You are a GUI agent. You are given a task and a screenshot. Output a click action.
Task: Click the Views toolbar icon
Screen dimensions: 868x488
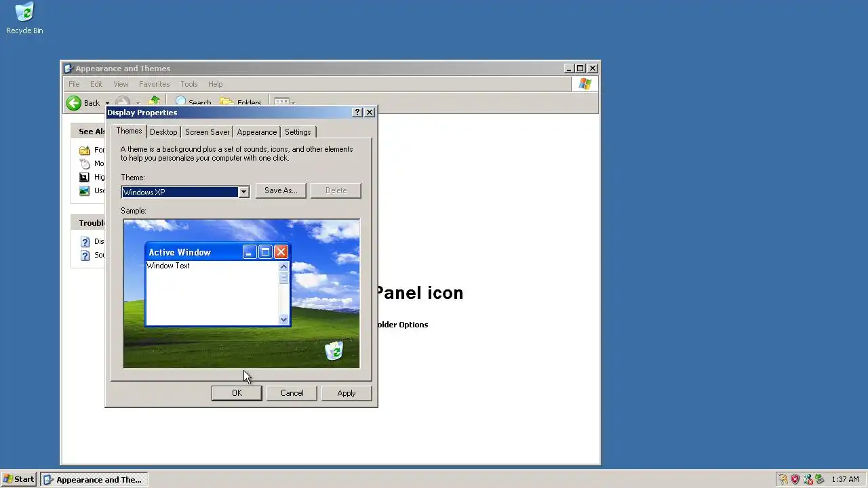click(281, 102)
